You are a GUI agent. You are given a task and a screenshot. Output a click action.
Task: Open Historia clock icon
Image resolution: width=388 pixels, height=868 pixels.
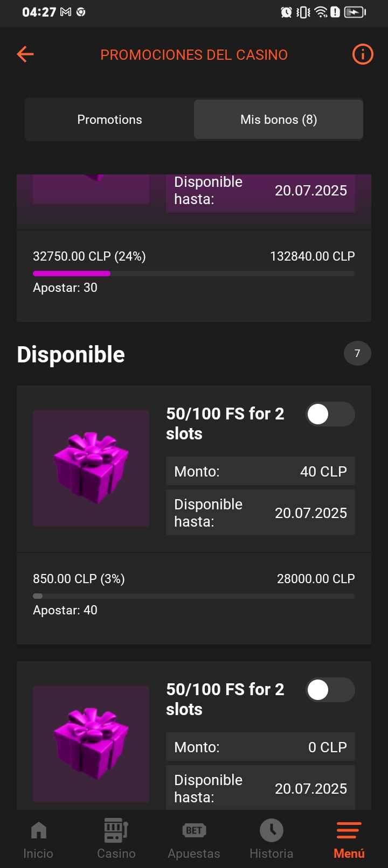click(272, 830)
